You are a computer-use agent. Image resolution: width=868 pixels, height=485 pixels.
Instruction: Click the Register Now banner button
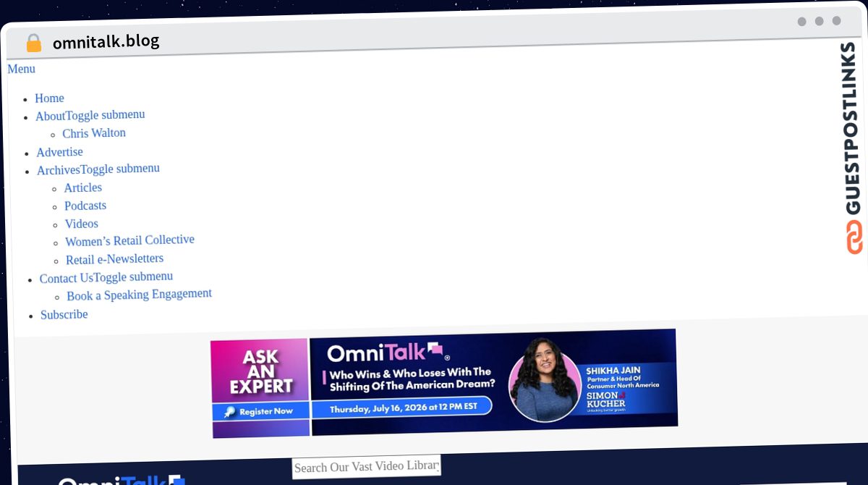260,411
